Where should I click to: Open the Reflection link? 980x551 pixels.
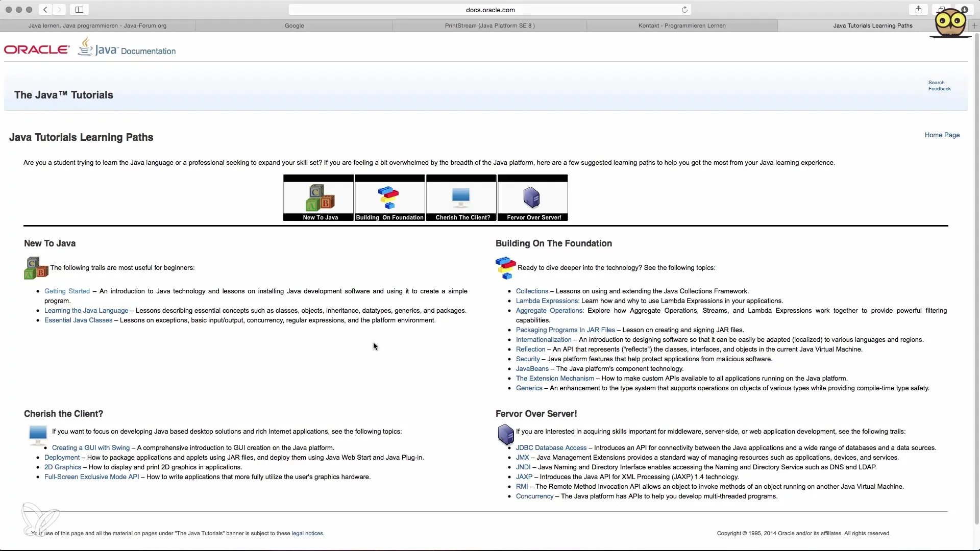click(530, 349)
